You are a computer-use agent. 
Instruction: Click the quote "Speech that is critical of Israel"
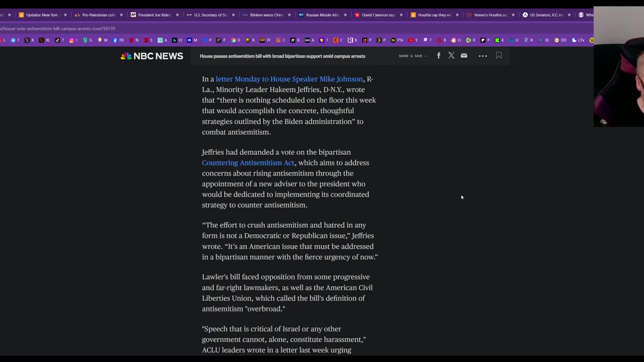coord(284,339)
